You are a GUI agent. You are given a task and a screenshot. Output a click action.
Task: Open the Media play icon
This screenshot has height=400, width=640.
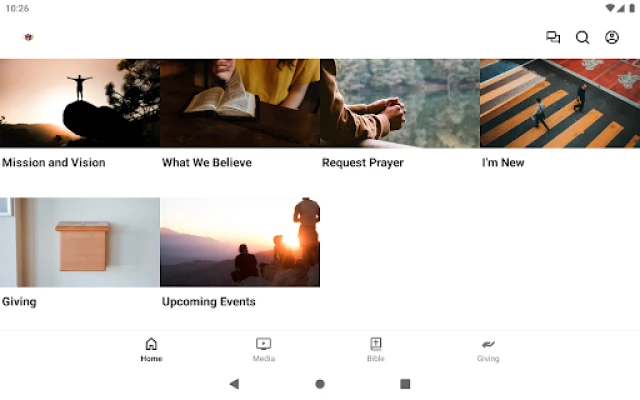click(x=263, y=344)
